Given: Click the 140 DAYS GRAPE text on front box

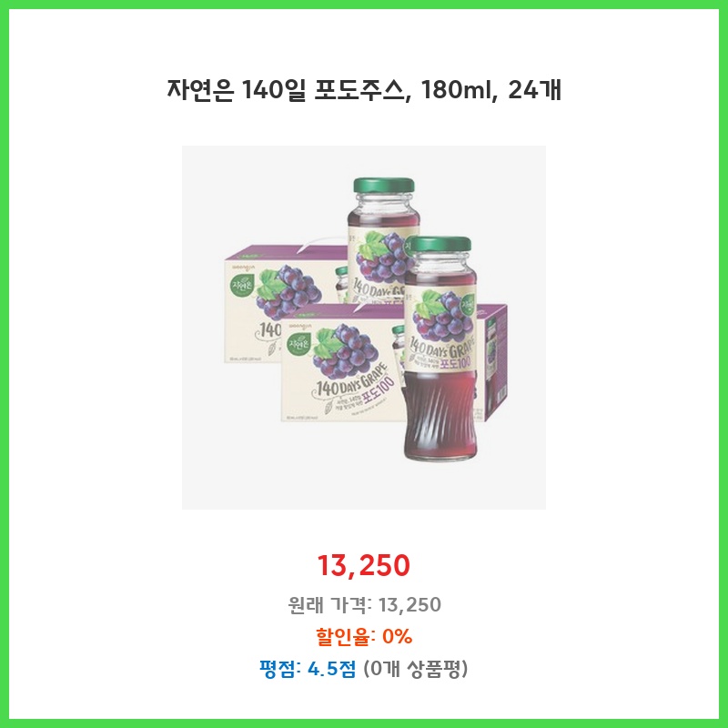Looking at the screenshot, I should [350, 380].
